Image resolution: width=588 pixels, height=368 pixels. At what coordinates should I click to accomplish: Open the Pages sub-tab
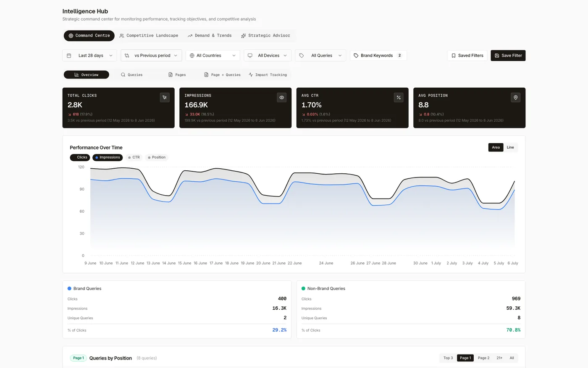point(177,75)
